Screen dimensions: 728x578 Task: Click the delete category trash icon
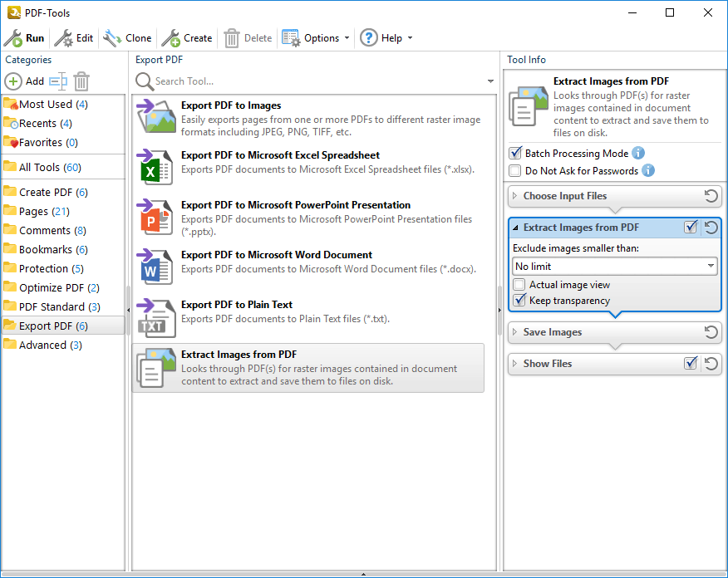click(x=81, y=81)
